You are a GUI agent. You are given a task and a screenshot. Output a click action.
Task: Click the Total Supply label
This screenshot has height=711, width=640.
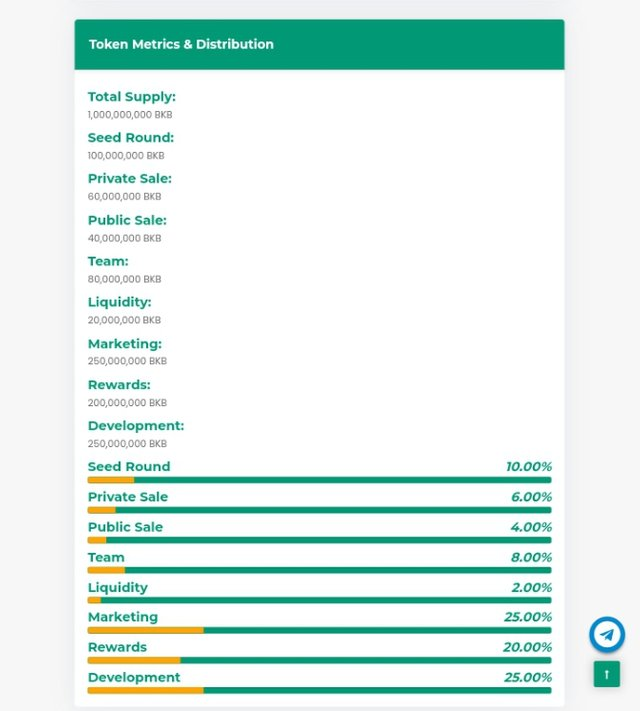pyautogui.click(x=131, y=97)
